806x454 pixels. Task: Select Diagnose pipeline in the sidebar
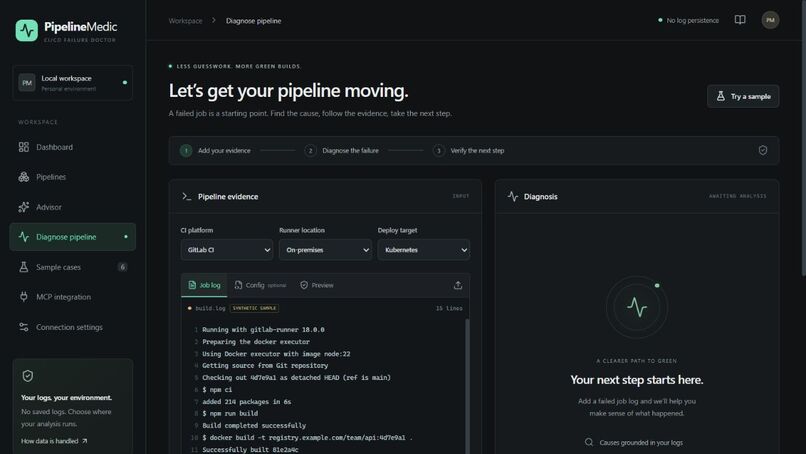coord(72,237)
